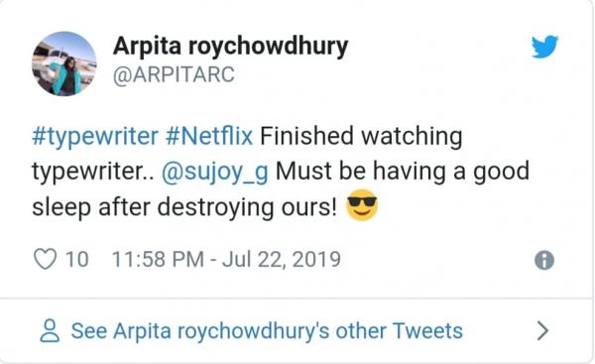Visit the @sujoy_g mention

tap(215, 172)
